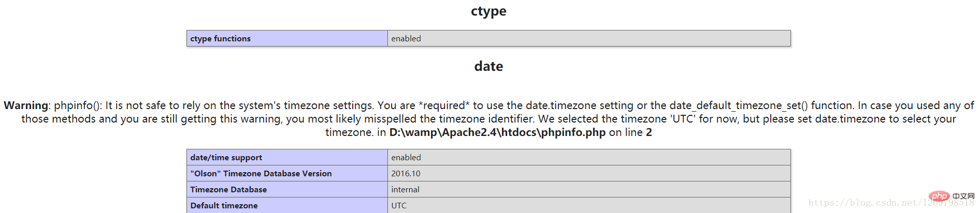Click the blog.csdn.net watermark URL
980x213 pixels.
point(891,203)
